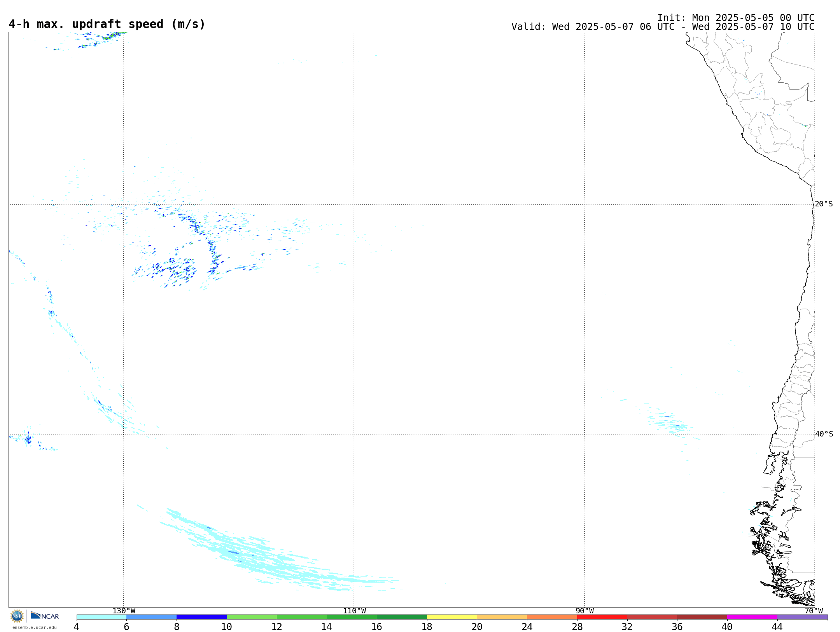The height and width of the screenshot is (632, 840).
Task: Pick the dark blue 8–10 colorbar segment
Action: coord(201,617)
